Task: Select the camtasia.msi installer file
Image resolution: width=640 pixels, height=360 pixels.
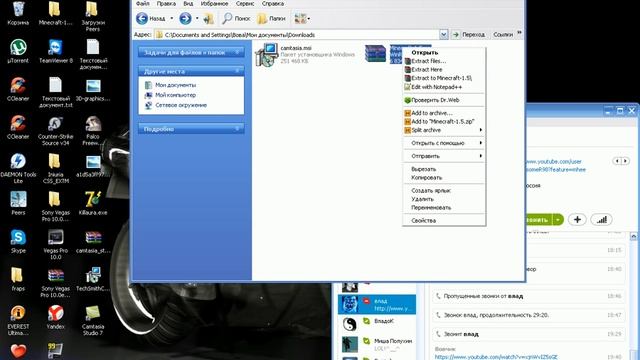Action: [305, 55]
